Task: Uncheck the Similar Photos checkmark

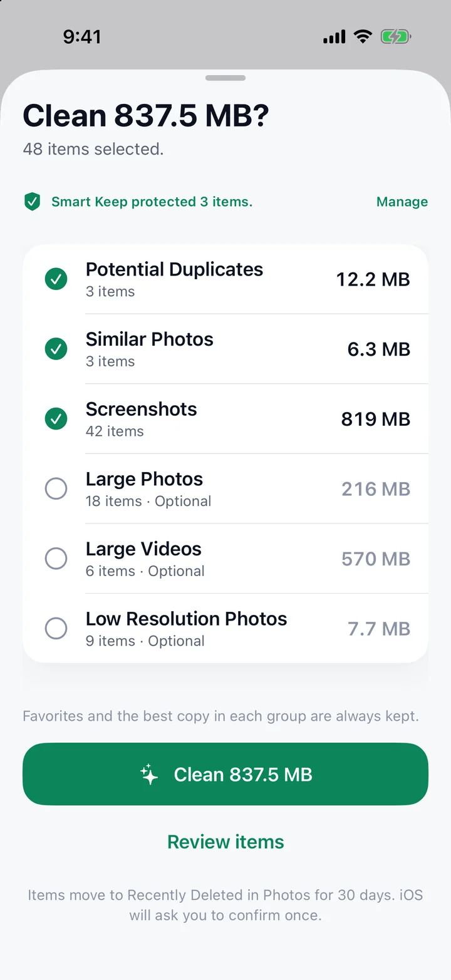Action: pos(56,349)
